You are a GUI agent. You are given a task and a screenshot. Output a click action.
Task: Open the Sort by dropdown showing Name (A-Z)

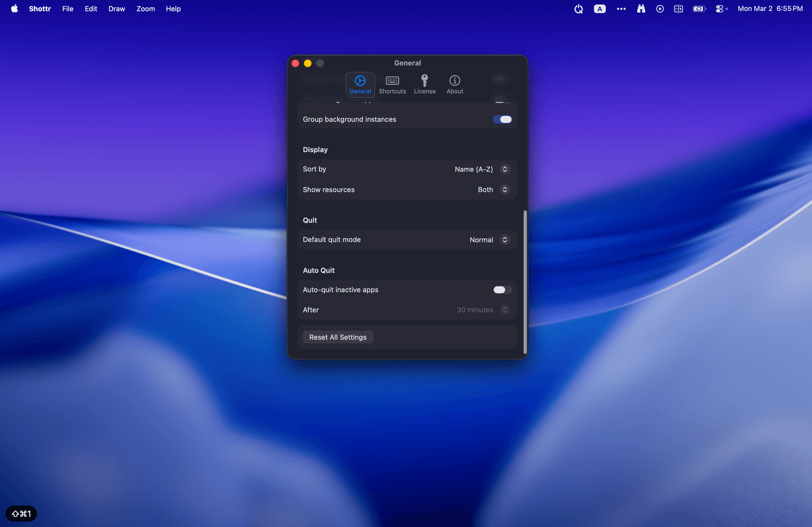504,169
